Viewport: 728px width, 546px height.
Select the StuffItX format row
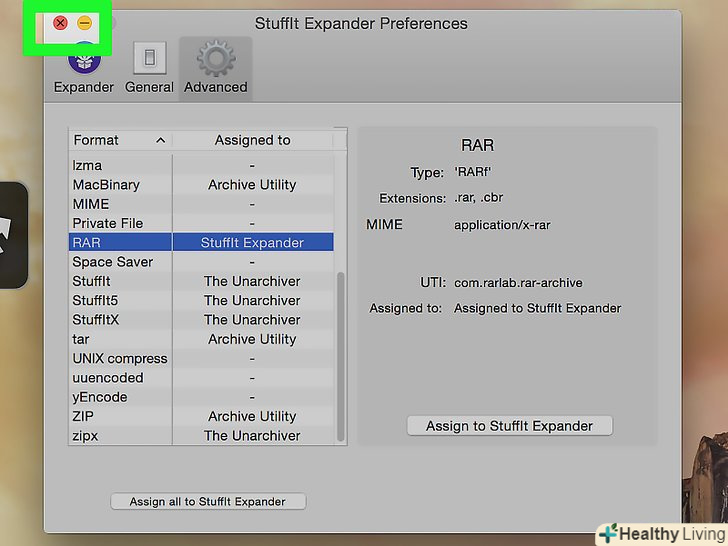(201, 320)
